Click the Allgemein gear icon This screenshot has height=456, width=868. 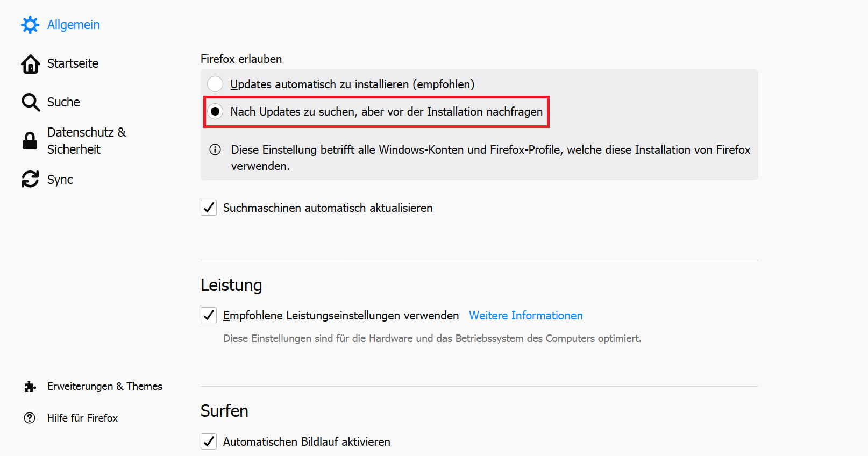pos(30,25)
